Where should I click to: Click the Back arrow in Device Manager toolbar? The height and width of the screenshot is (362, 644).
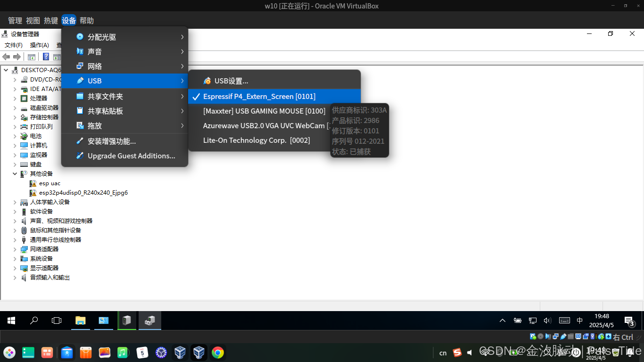(x=6, y=57)
